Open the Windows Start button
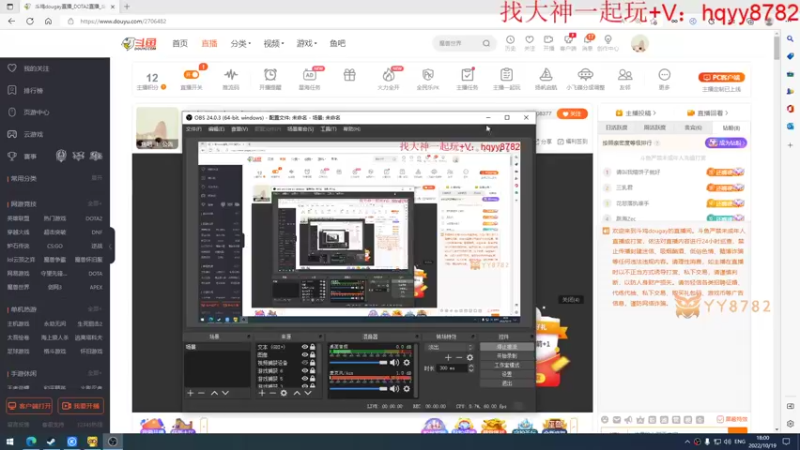Screen dimensions: 800x450 10,442
